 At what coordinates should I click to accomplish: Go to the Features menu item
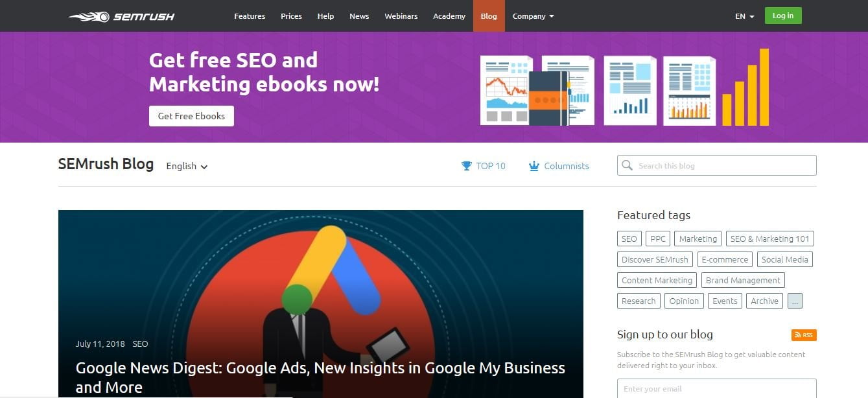coord(250,16)
